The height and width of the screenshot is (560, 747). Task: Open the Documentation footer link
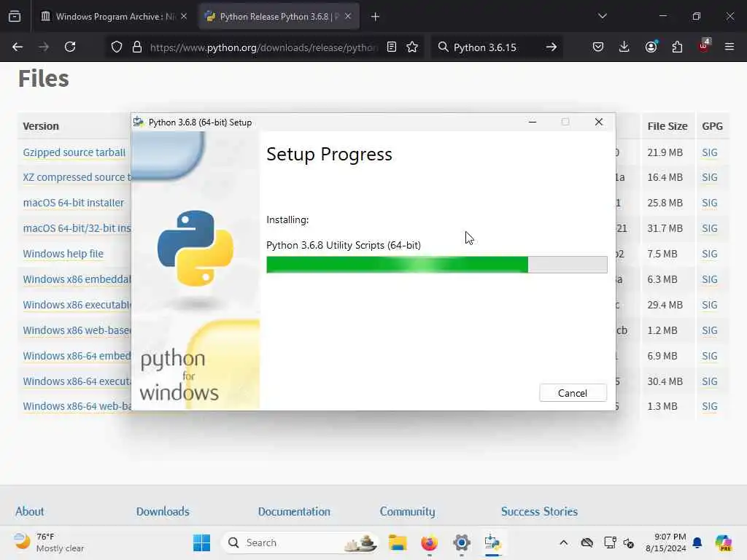point(294,511)
